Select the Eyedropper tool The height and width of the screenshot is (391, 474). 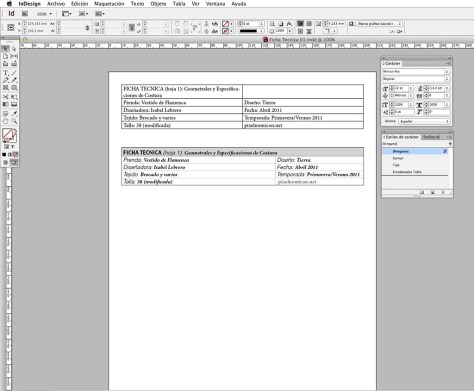[x=14, y=114]
